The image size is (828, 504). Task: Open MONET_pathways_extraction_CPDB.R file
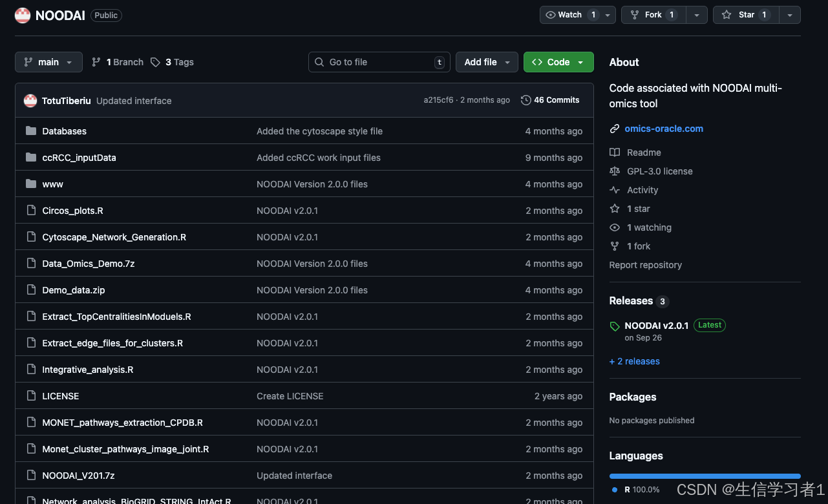(x=122, y=423)
